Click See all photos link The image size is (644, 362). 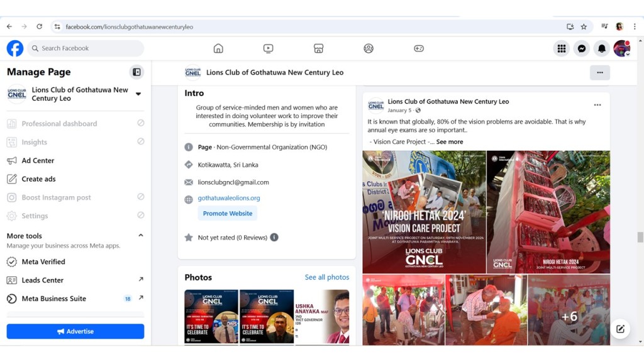327,277
